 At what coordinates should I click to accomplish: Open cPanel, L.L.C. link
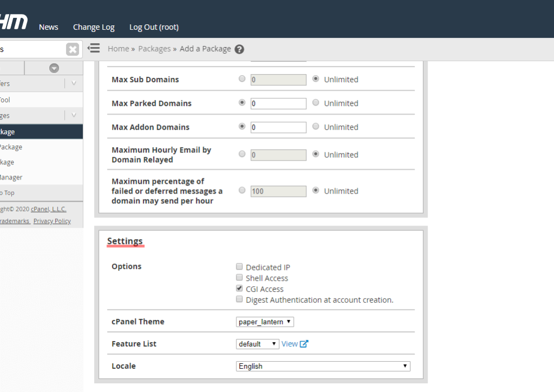[48, 209]
